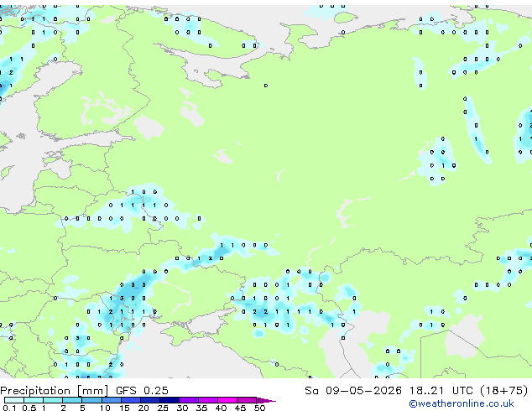This screenshot has height=411, width=532.
Task: Select the 0.1 mm legend color swatch
Action: [14, 400]
